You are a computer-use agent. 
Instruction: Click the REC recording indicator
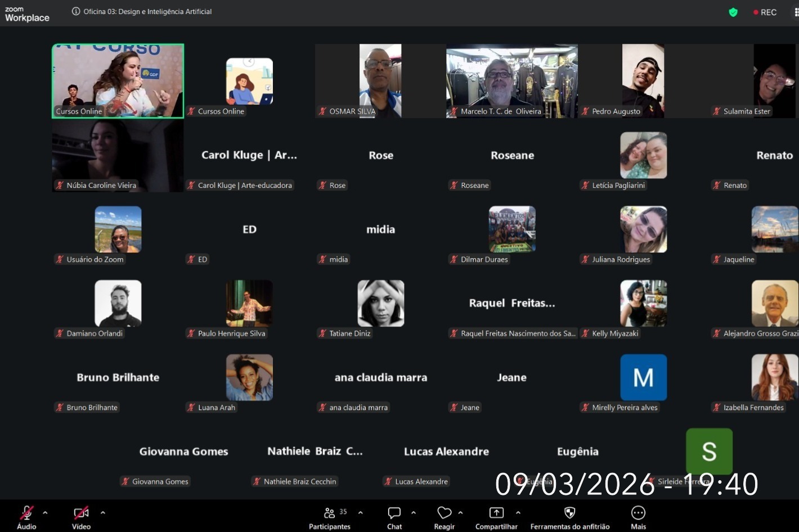click(765, 12)
